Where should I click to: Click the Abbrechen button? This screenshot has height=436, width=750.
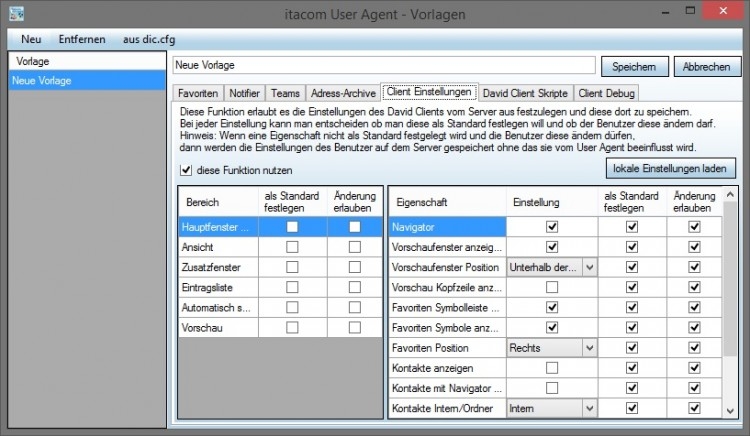[x=706, y=66]
